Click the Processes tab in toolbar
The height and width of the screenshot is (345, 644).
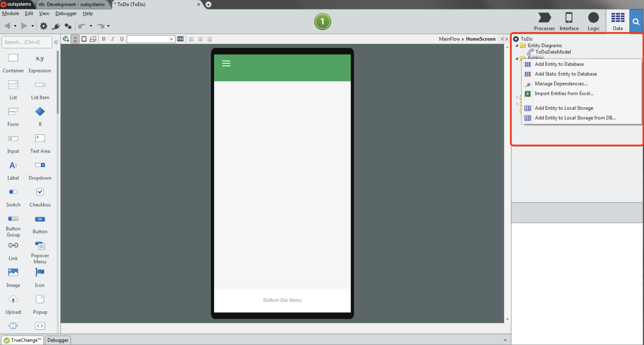(x=544, y=21)
